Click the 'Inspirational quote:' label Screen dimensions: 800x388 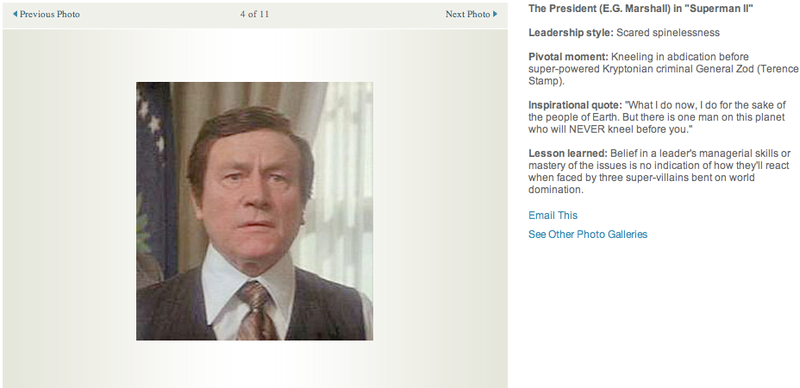coord(575,105)
